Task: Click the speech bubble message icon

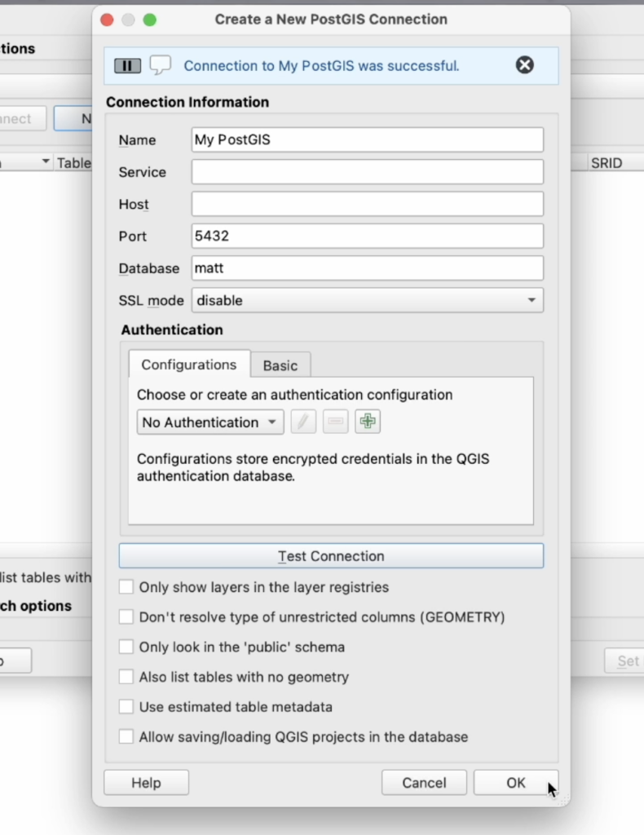Action: click(x=161, y=65)
